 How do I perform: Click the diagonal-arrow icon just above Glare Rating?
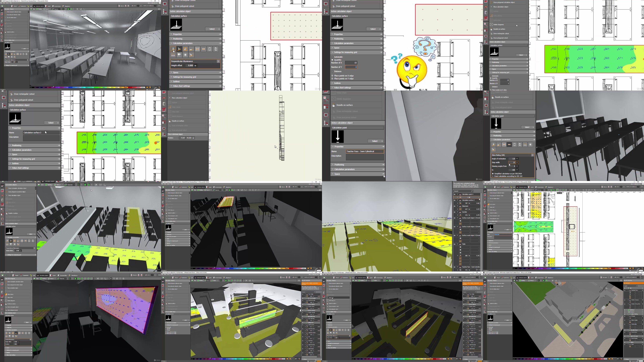click(x=493, y=150)
